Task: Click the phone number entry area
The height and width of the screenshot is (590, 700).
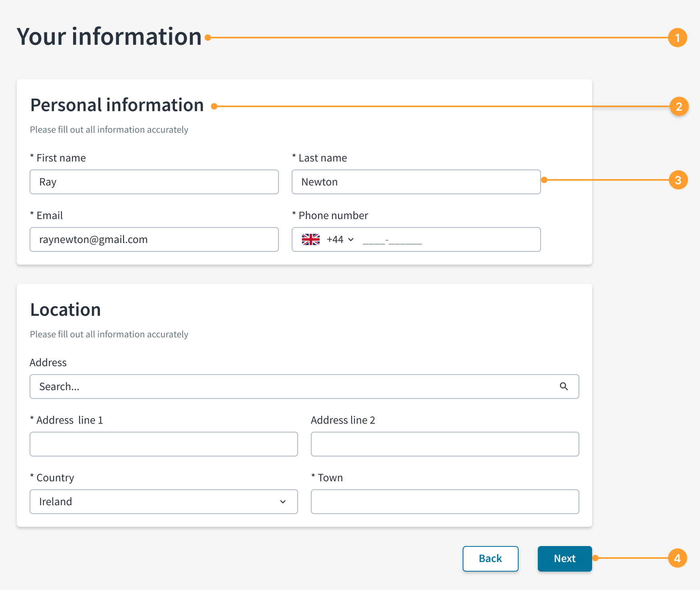Action: pos(447,239)
